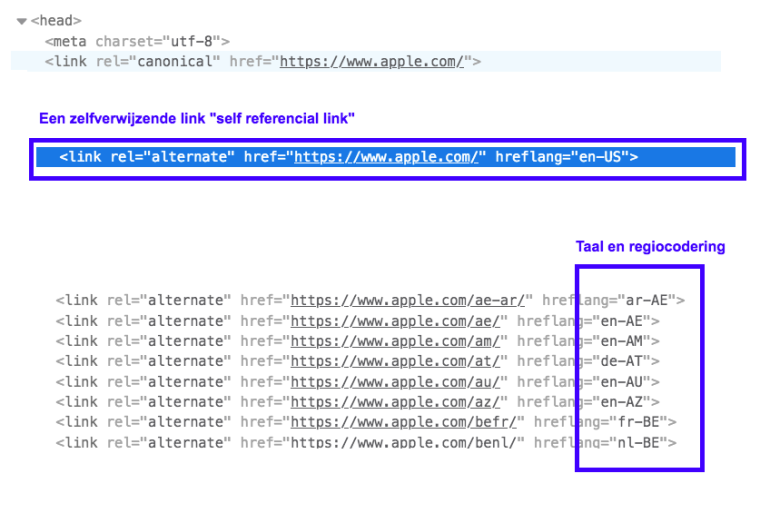Open the href in the en-US alternate link
This screenshot has height=513, width=770.
point(386,157)
